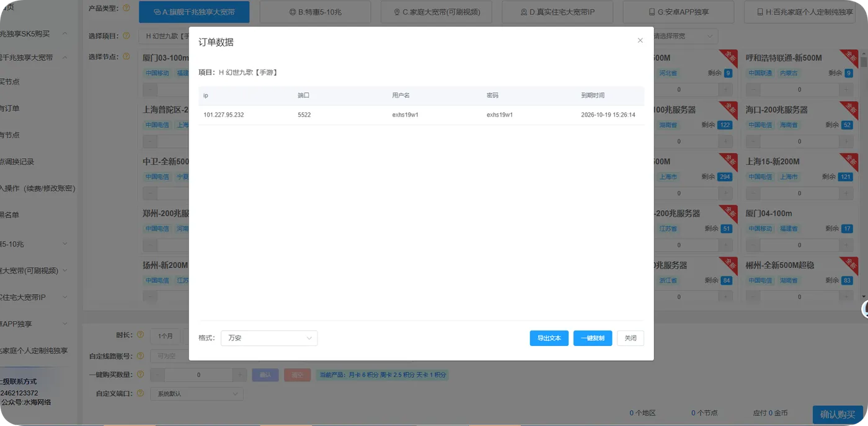Click the 一键复制 button
The image size is (868, 426).
[593, 338]
